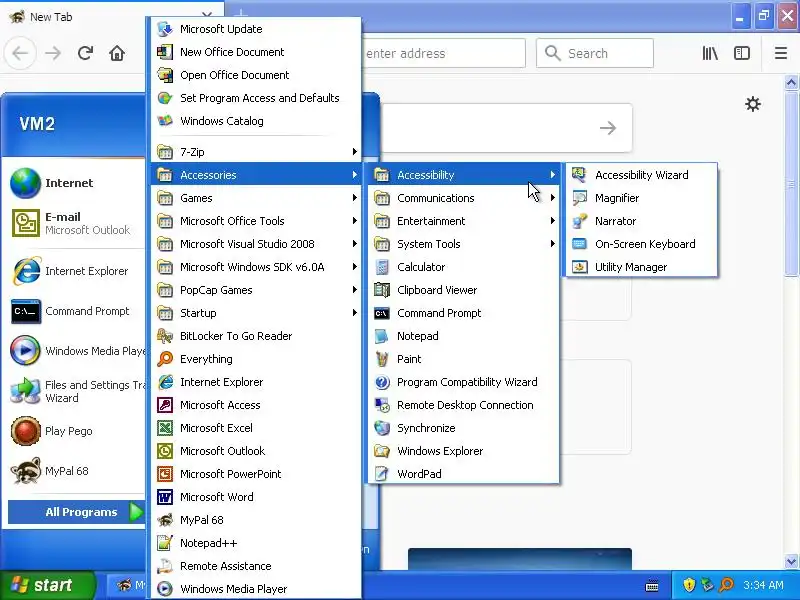Viewport: 800px width, 600px height.
Task: Toggle the browser sidebar icon
Action: (742, 53)
